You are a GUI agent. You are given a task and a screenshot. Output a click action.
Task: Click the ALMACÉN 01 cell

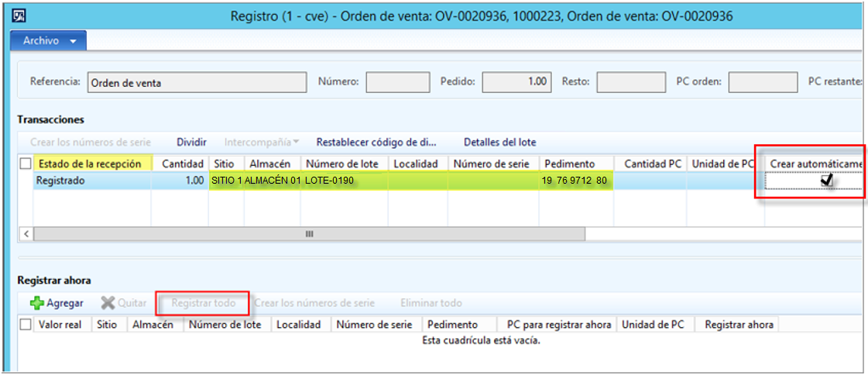(273, 181)
